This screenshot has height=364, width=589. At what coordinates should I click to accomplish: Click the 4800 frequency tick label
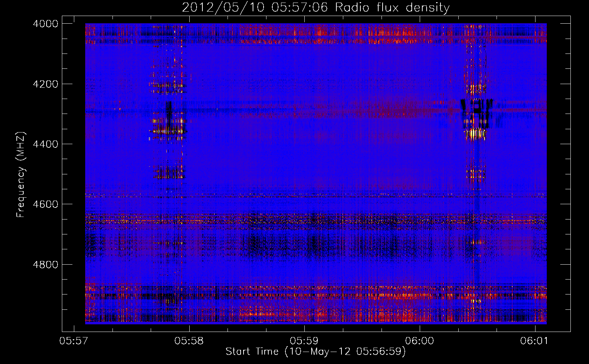click(x=46, y=264)
